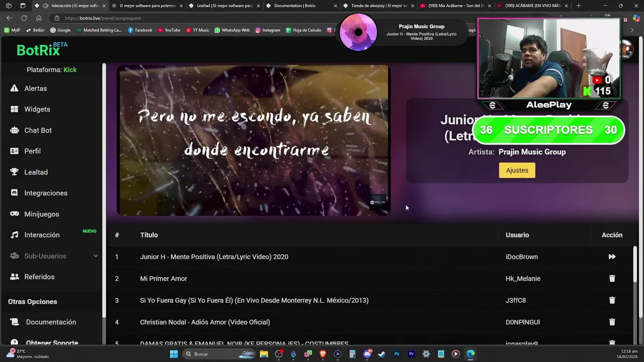The height and width of the screenshot is (362, 644).
Task: Mute the Interacción tab speaker icon
Action: point(45,6)
